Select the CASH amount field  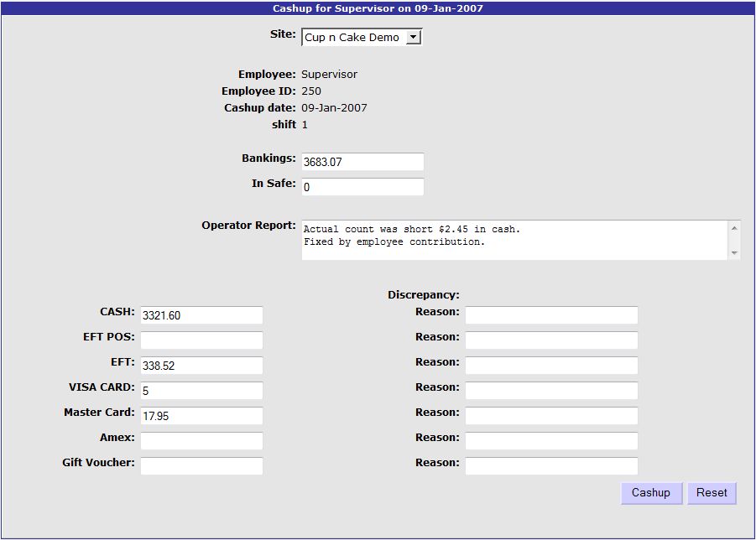click(201, 315)
